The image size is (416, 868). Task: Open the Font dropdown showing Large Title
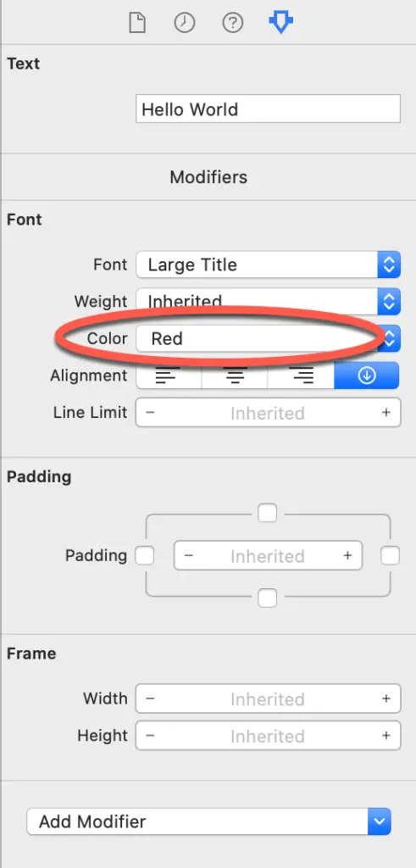tap(268, 264)
